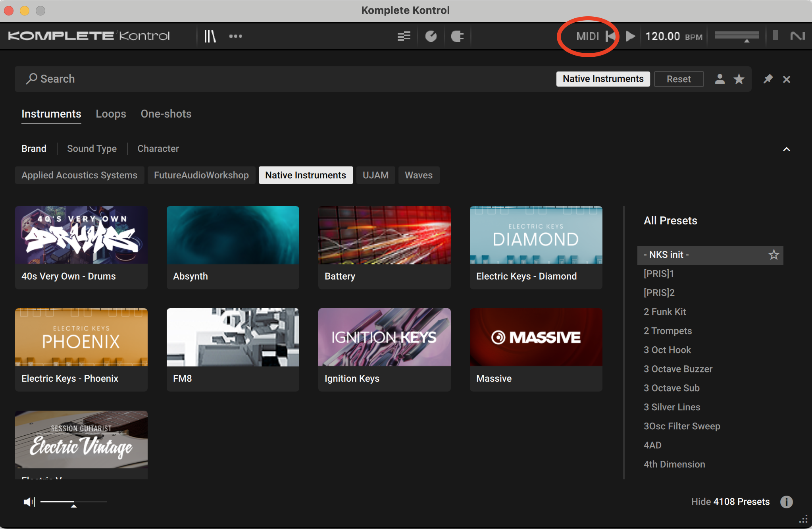Screen dimensions: 812x529
Task: Open the info icon at bottom right
Action: tap(786, 502)
